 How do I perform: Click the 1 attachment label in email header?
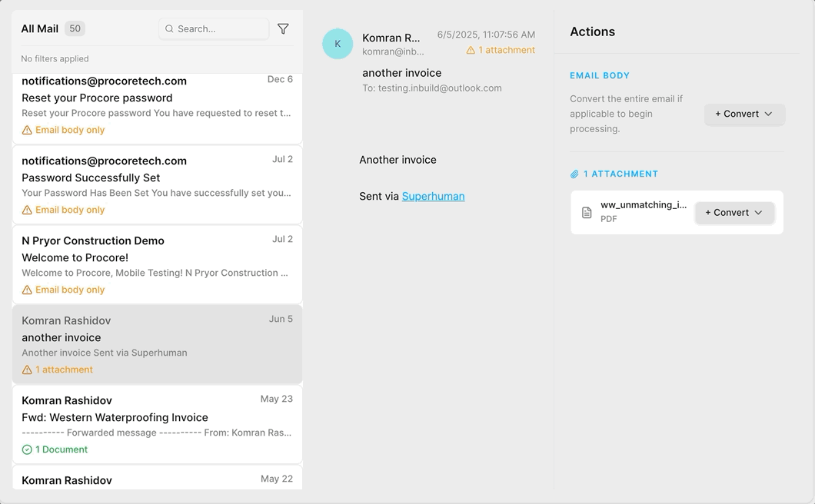click(x=506, y=51)
